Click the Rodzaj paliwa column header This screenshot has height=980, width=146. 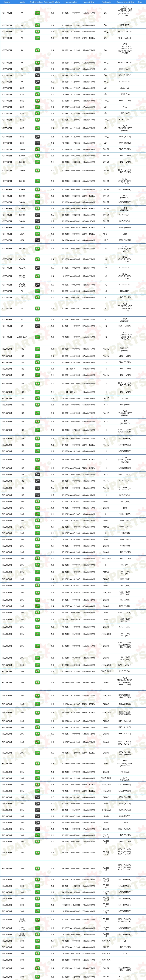pyautogui.click(x=37, y=2)
